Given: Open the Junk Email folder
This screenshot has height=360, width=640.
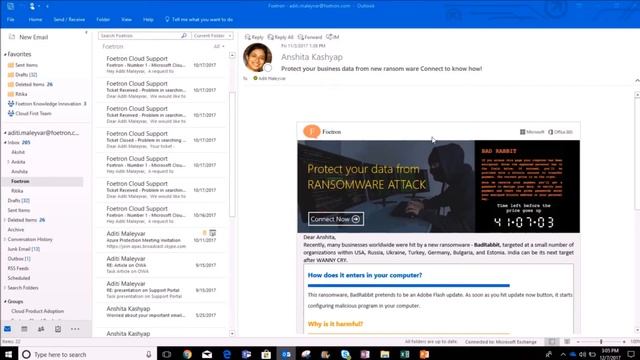Looking at the screenshot, I should pyautogui.click(x=24, y=249).
